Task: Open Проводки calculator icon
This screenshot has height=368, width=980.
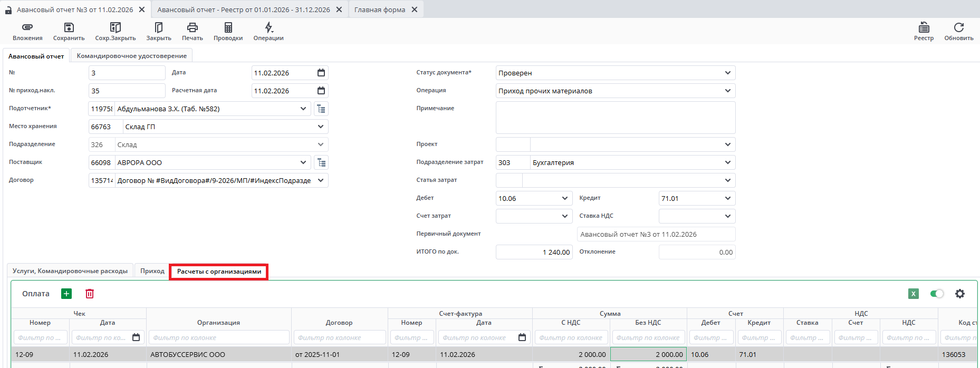Action: 228,27
